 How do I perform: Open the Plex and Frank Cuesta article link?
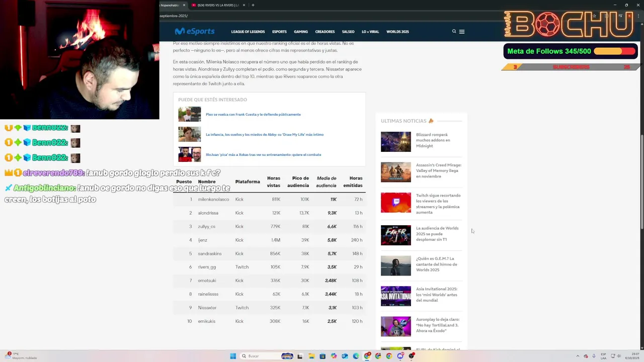click(253, 114)
